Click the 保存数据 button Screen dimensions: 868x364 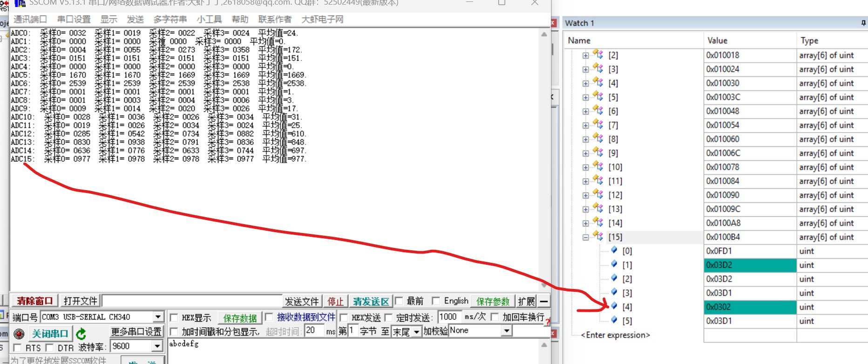click(x=240, y=318)
